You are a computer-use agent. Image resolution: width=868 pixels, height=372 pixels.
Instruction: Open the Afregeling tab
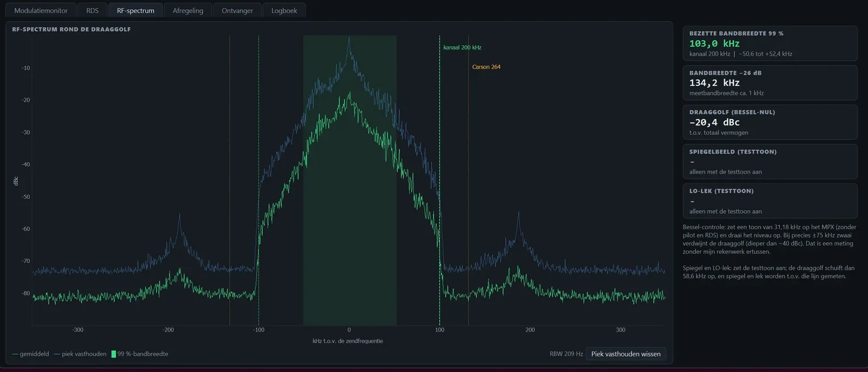tap(188, 10)
